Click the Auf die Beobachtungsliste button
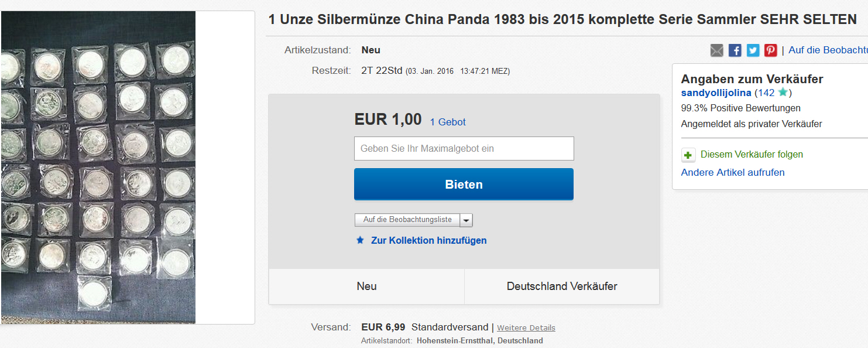This screenshot has height=348, width=868. point(407,220)
